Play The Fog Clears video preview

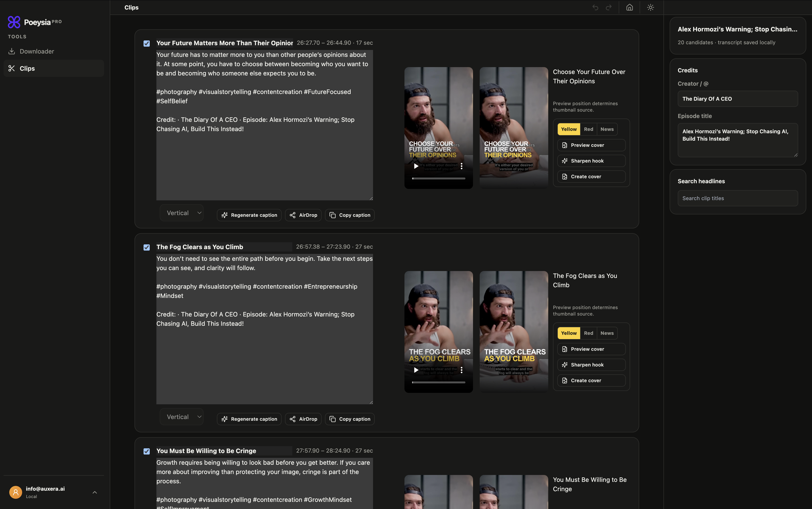pos(416,370)
